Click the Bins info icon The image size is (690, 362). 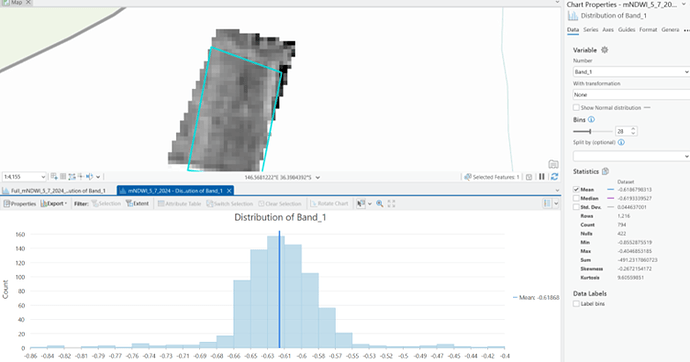pyautogui.click(x=591, y=120)
